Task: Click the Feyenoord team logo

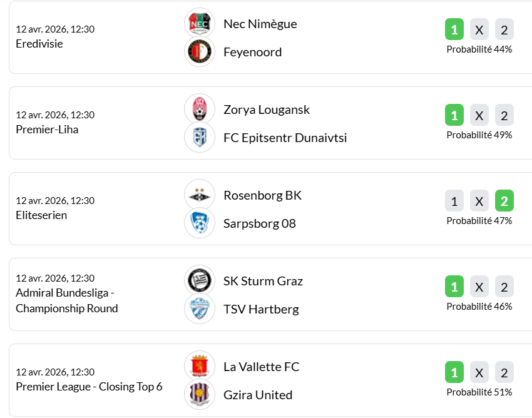Action: tap(200, 51)
